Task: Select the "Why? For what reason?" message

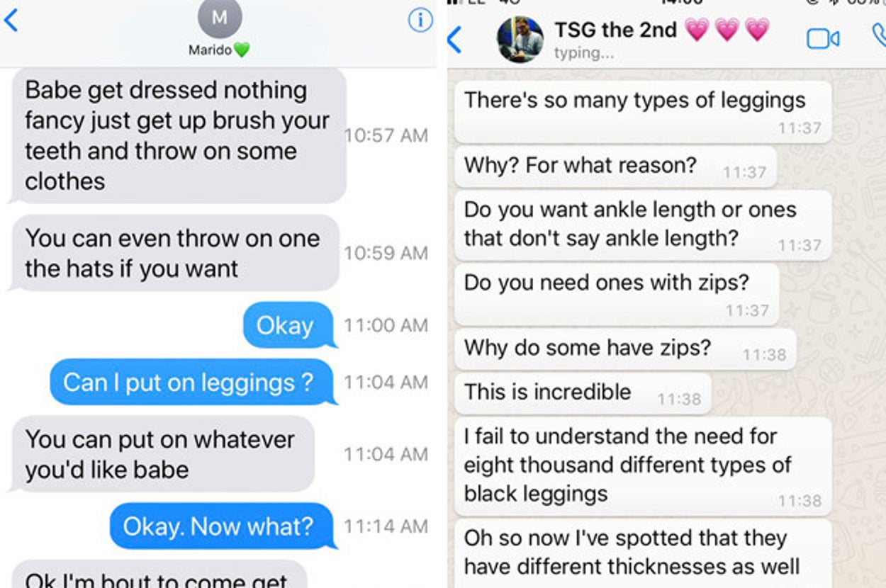Action: (614, 166)
